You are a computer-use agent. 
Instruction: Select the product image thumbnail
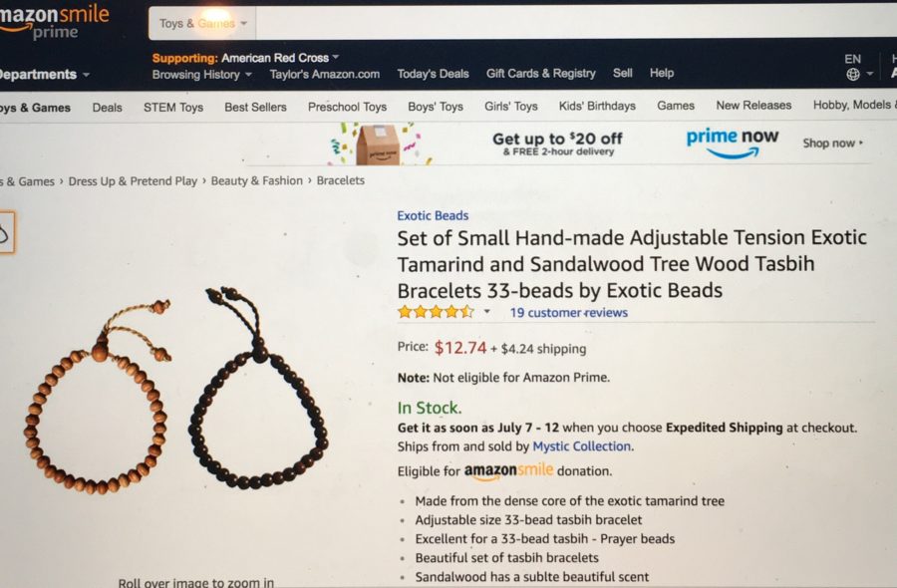(6, 233)
